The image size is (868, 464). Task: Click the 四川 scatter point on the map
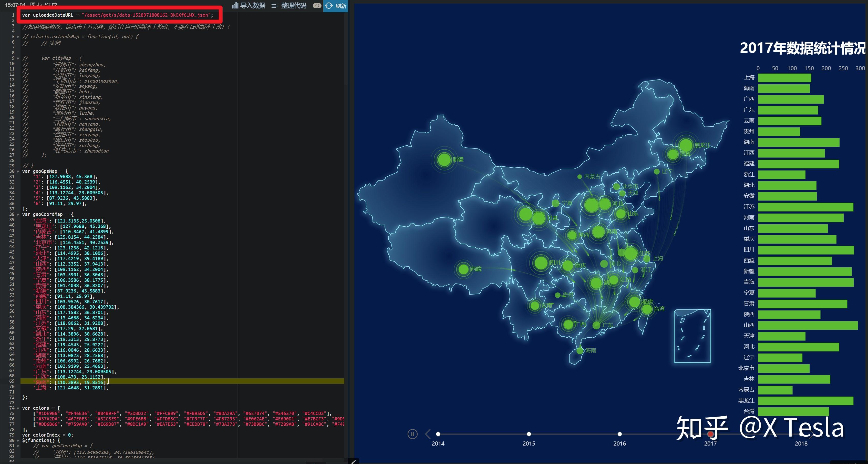click(541, 263)
